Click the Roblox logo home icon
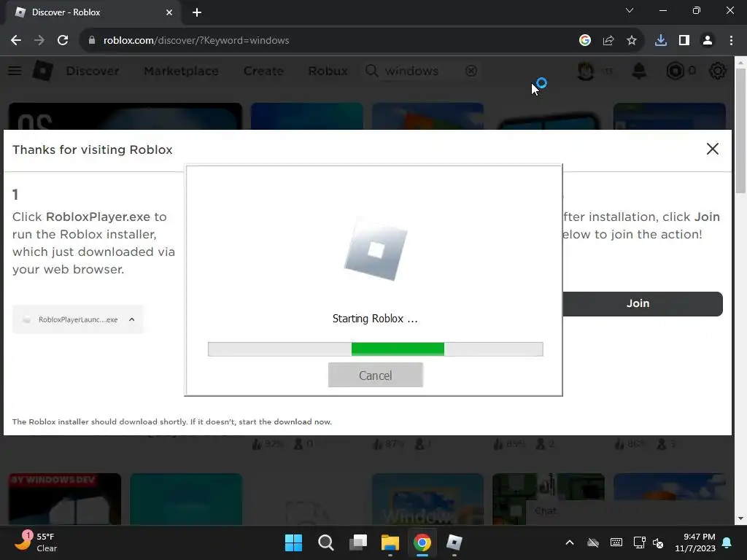 click(x=43, y=71)
